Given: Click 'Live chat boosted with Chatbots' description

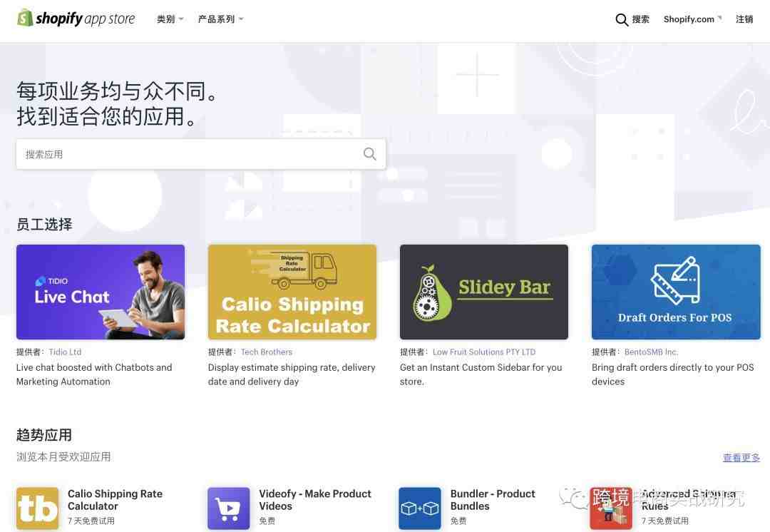Looking at the screenshot, I should pos(94,374).
